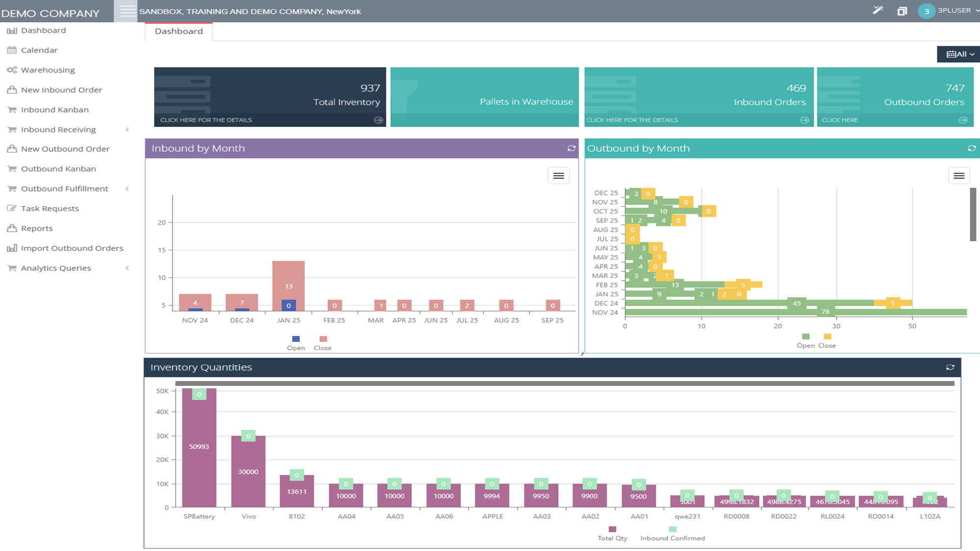The image size is (980, 551).
Task: Refresh the Inventory Quantities panel
Action: [950, 367]
